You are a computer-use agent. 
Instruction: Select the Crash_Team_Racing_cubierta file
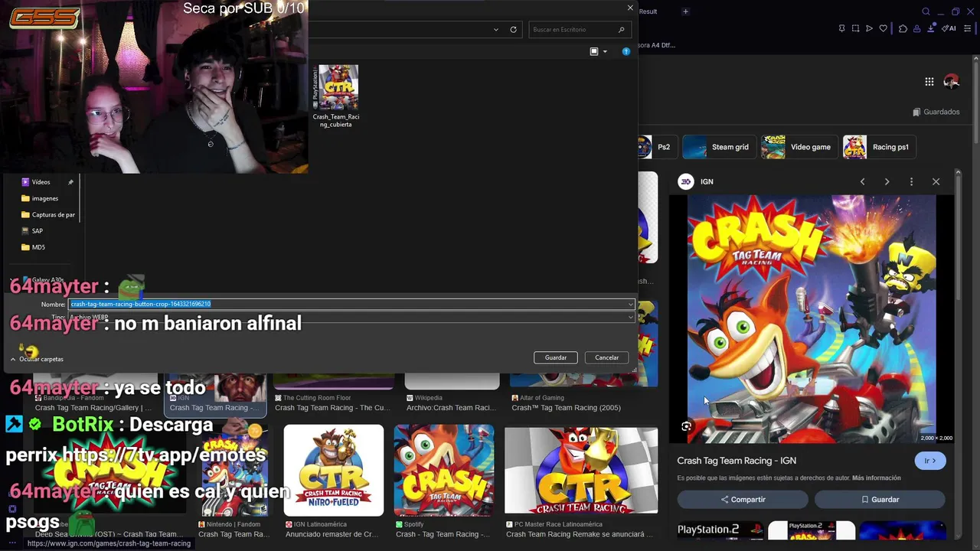click(336, 96)
